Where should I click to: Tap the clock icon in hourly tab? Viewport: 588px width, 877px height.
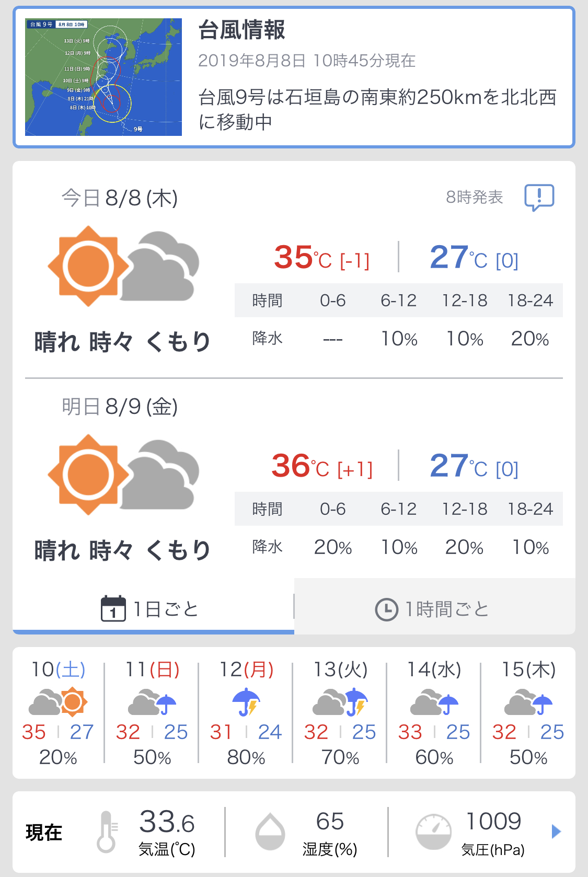point(387,609)
